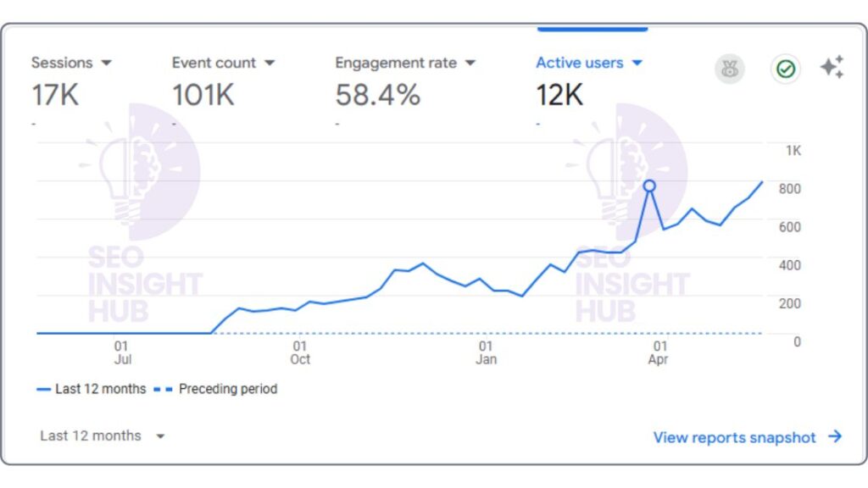Click the 01 Apr axis label
Image resolution: width=868 pixels, height=488 pixels.
(659, 352)
